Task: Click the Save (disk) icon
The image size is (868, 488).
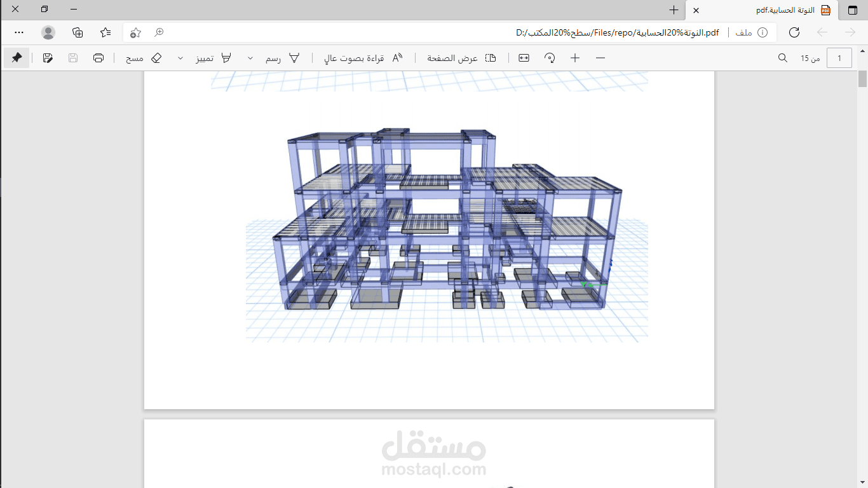Action: click(x=73, y=58)
